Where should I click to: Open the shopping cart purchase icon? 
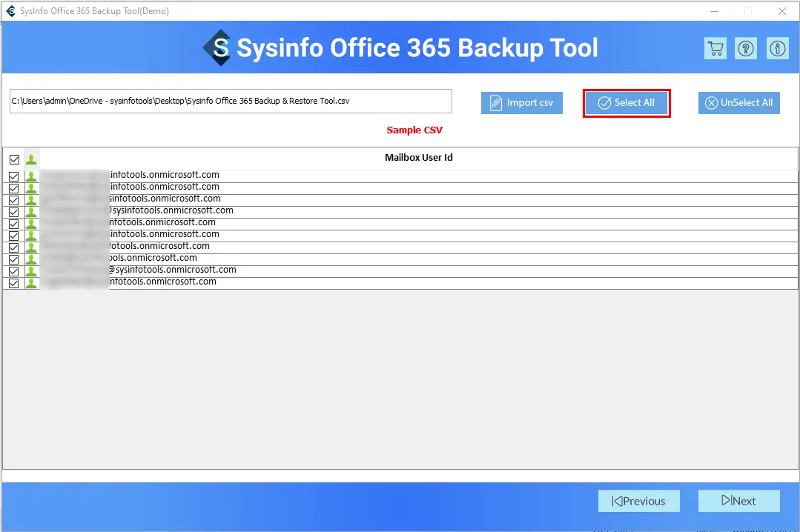(715, 48)
